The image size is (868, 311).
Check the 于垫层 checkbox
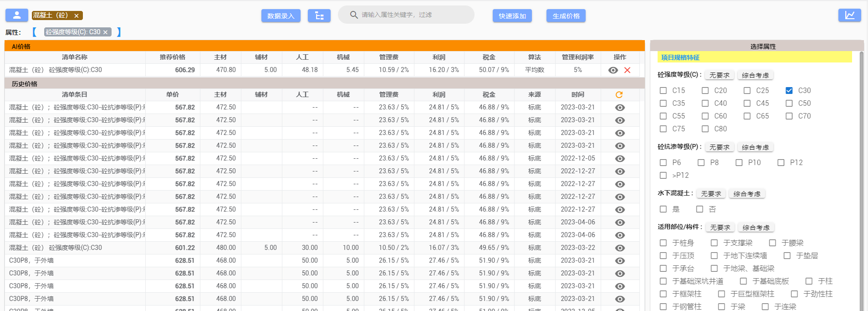pos(787,256)
